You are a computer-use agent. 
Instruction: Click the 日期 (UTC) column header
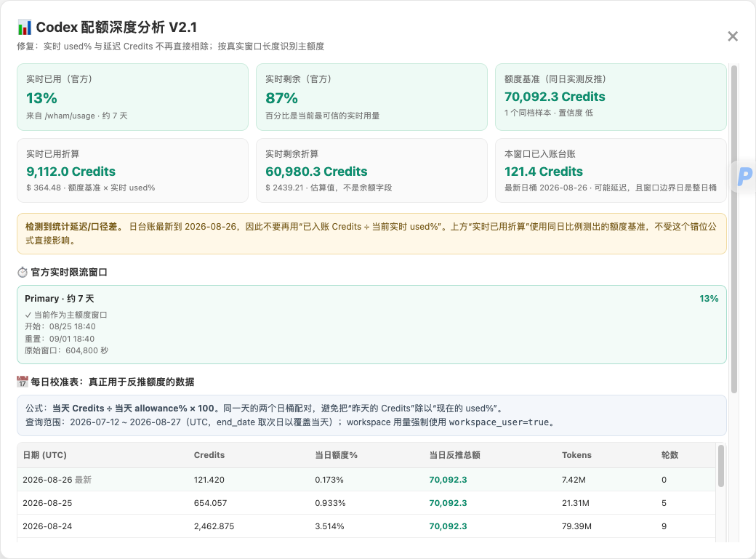pyautogui.click(x=45, y=455)
